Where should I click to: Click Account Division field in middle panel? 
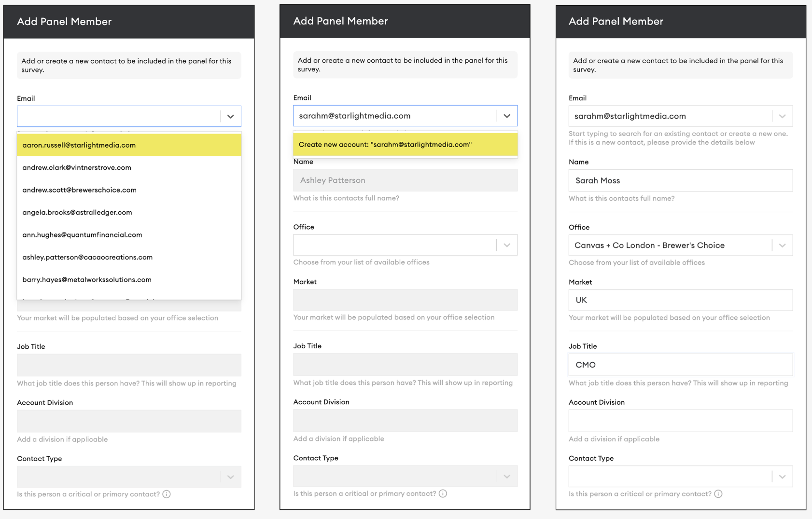click(406, 421)
